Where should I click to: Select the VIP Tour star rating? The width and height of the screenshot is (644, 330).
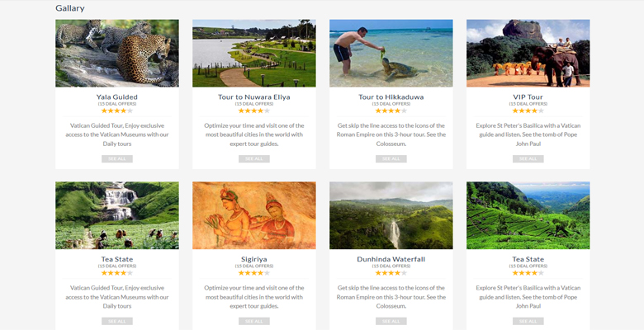coord(528,111)
